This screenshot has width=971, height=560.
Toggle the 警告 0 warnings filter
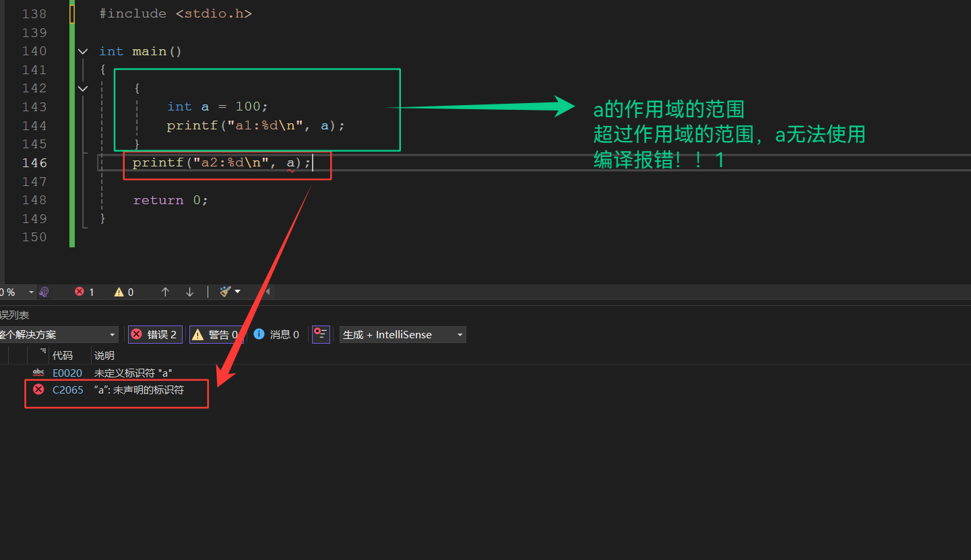click(x=216, y=334)
